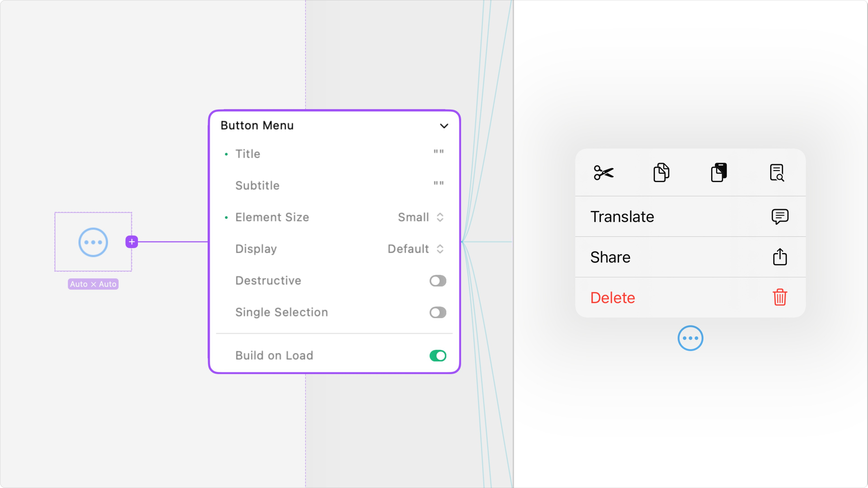This screenshot has width=868, height=488.
Task: Click the copy documents icon
Action: pyautogui.click(x=661, y=173)
